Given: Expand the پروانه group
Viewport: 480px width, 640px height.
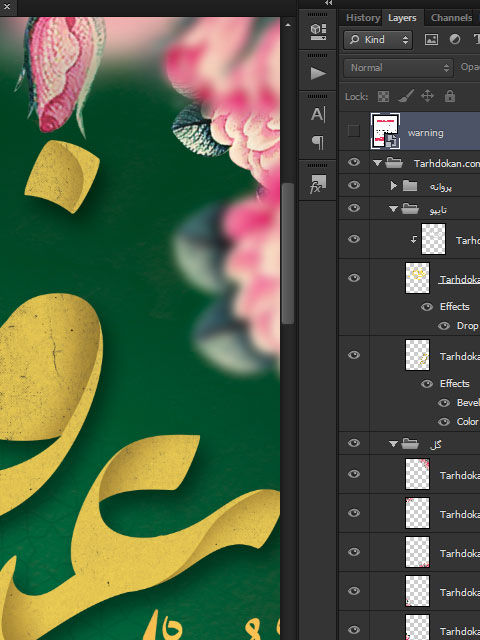Looking at the screenshot, I should [x=393, y=186].
